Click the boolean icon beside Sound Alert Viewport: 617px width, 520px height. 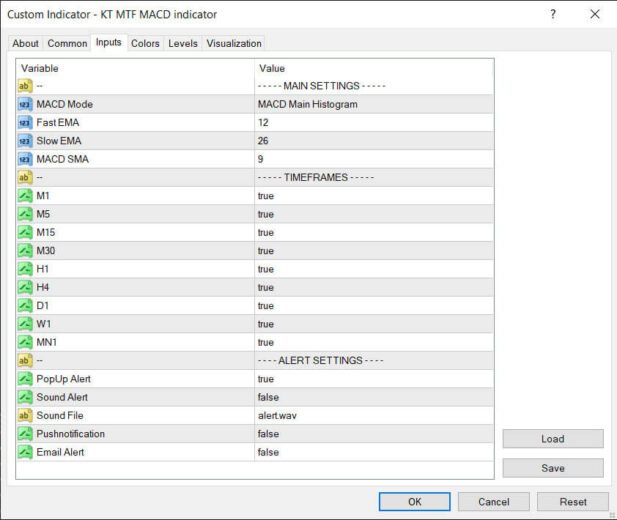click(x=25, y=397)
